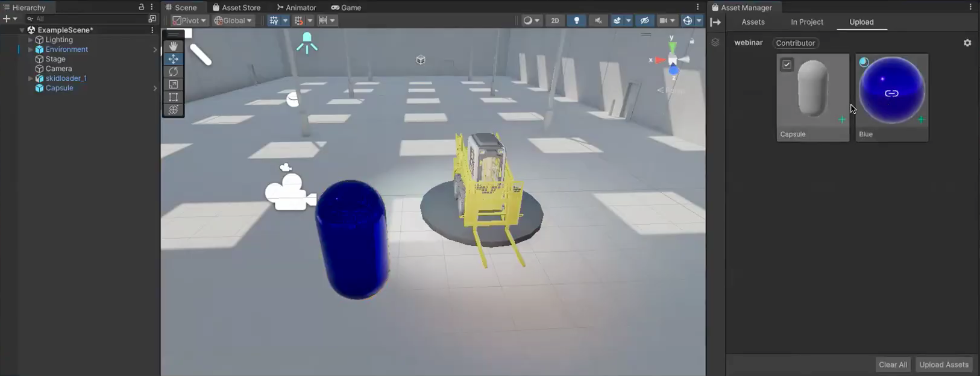Click the orientation gizmo Y axis cone
Image resolution: width=980 pixels, height=376 pixels.
(x=673, y=46)
